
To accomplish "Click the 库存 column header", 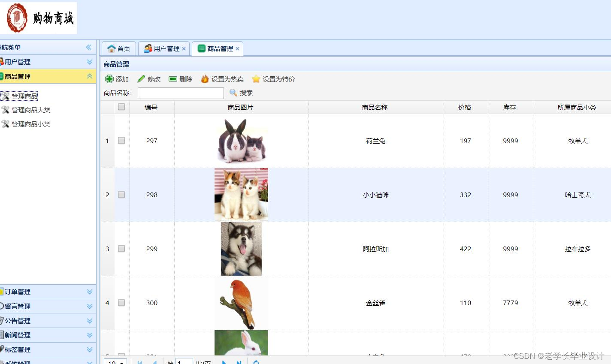I will 510,107.
